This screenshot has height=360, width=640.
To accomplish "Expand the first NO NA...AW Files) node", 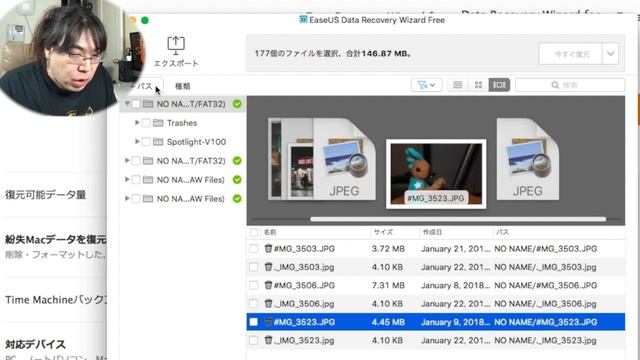I will click(127, 180).
